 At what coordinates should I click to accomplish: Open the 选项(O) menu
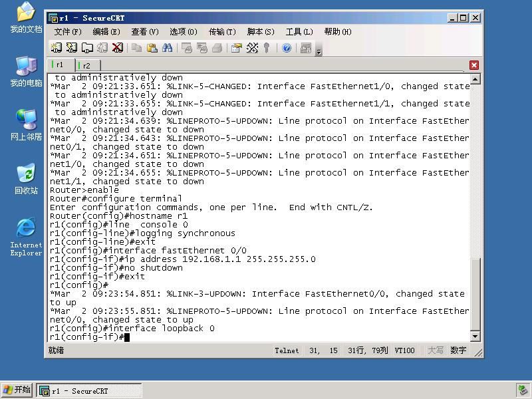pos(184,32)
